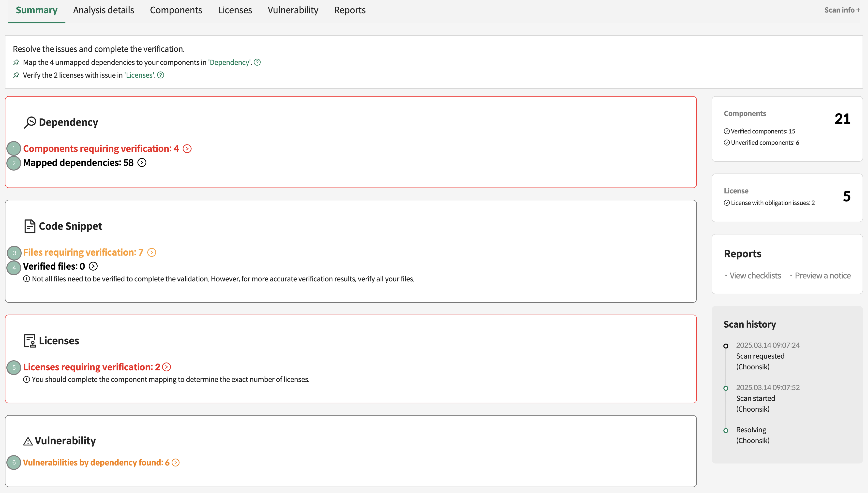Open arrow icon after Vulnerabilities by dependency found
Image resolution: width=868 pixels, height=493 pixels.
point(175,463)
